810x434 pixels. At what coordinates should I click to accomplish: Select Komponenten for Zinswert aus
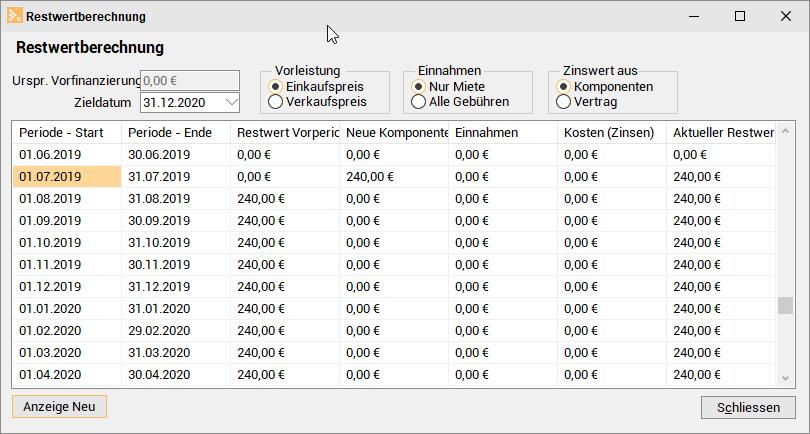coord(564,86)
